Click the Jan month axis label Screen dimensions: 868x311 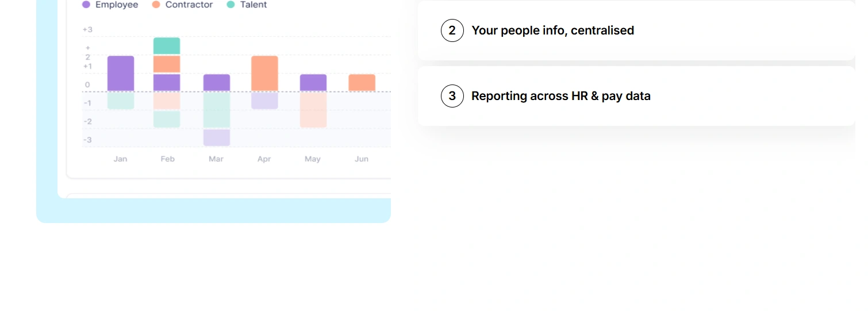click(x=121, y=159)
